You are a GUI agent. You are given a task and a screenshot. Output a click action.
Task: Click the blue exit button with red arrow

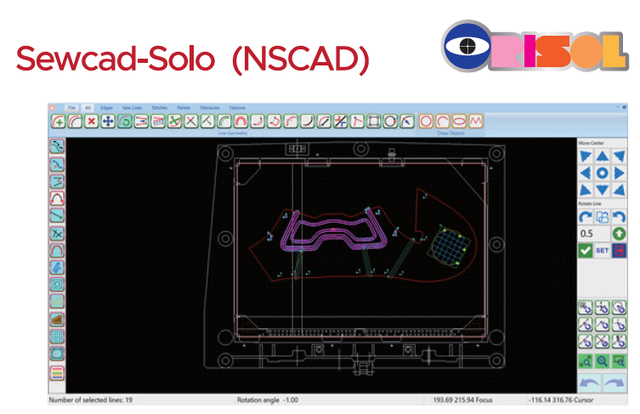(x=619, y=250)
